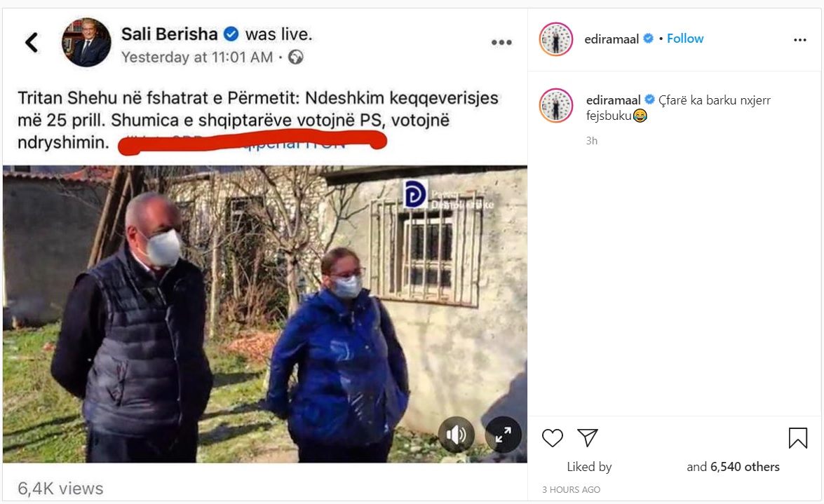Click the Partia Demokratike logo in video
This screenshot has height=504, width=824.
point(415,194)
